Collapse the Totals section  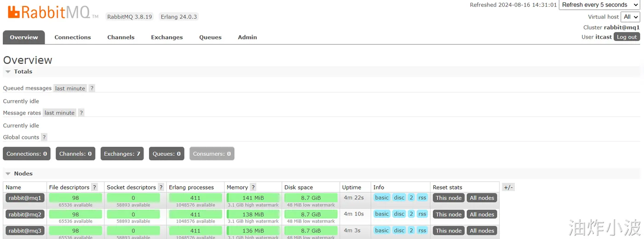pos(18,71)
